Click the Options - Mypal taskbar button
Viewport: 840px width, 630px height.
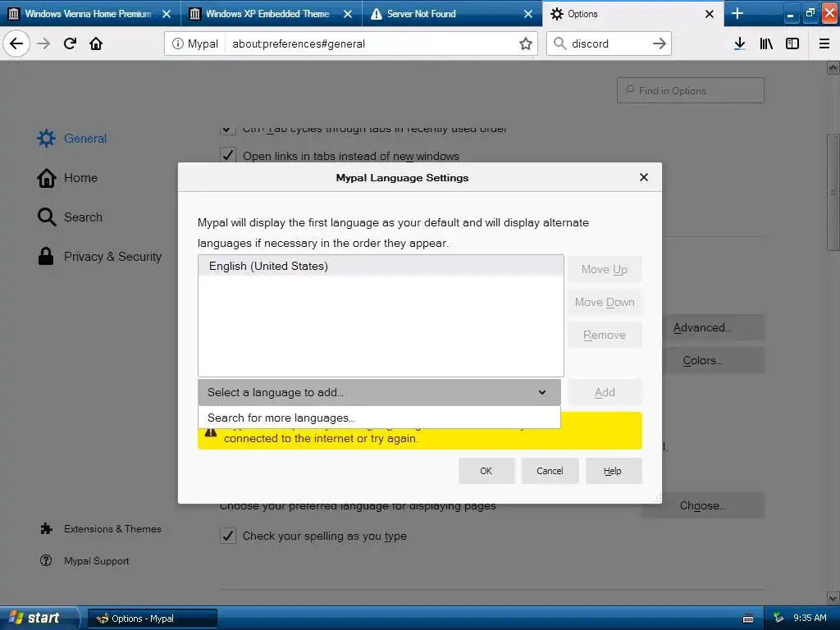152,619
